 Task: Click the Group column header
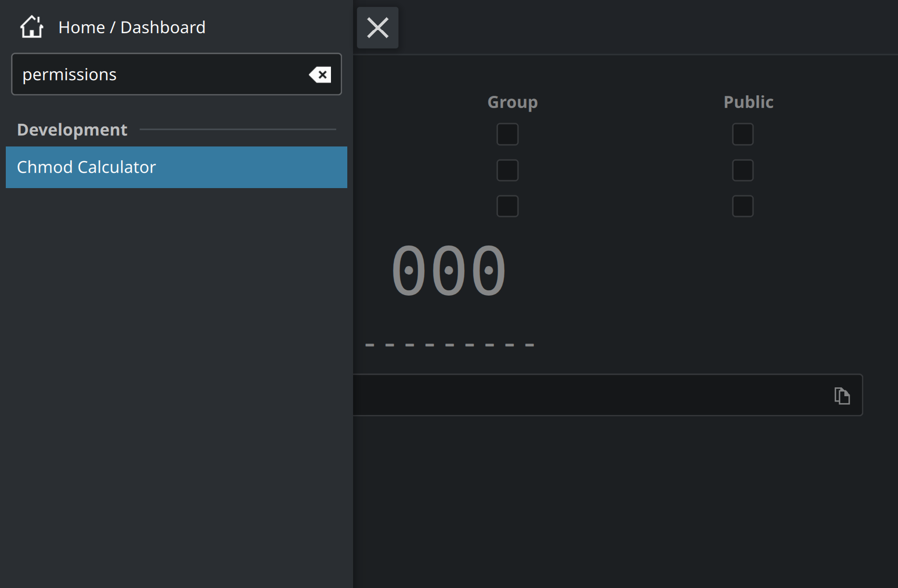[x=513, y=102]
